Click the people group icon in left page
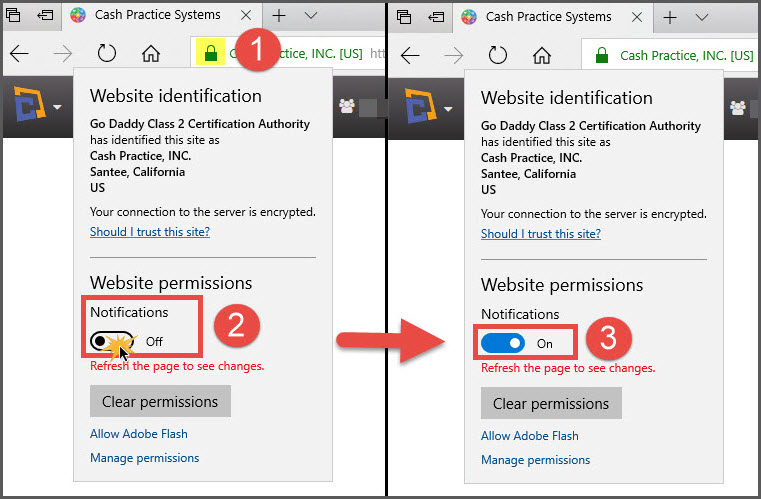 [x=347, y=106]
